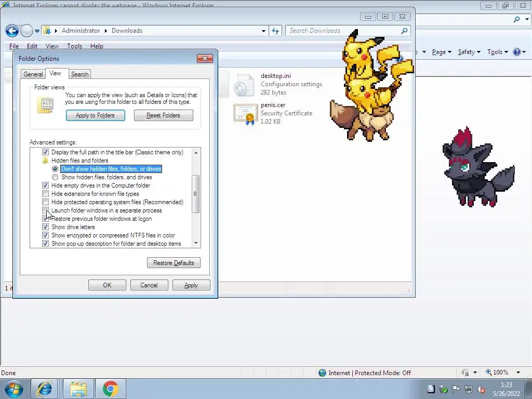Click the zoom magnifier icon in status bar
532x399 pixels.
pyautogui.click(x=488, y=372)
